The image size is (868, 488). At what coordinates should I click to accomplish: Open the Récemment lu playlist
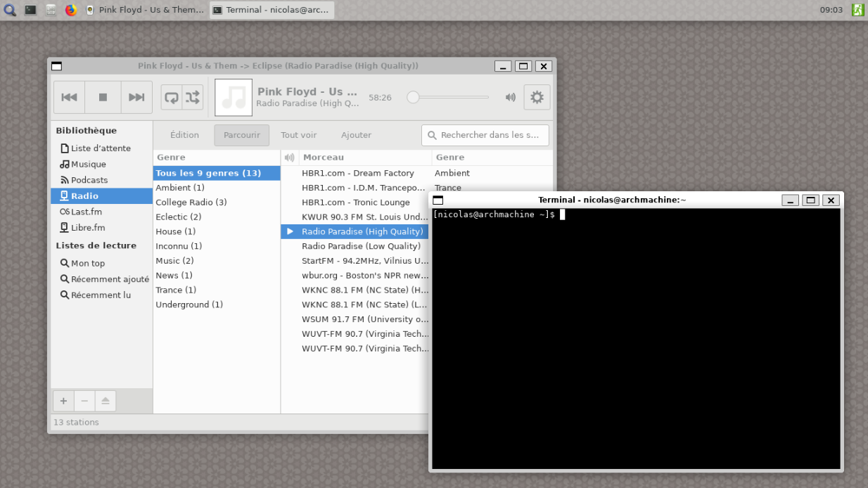coord(101,295)
